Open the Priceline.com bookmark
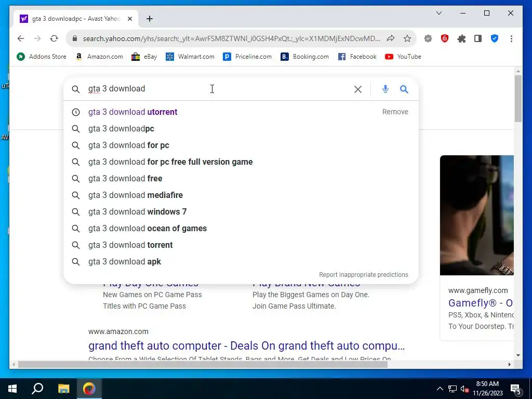The image size is (532, 399). coord(247,57)
